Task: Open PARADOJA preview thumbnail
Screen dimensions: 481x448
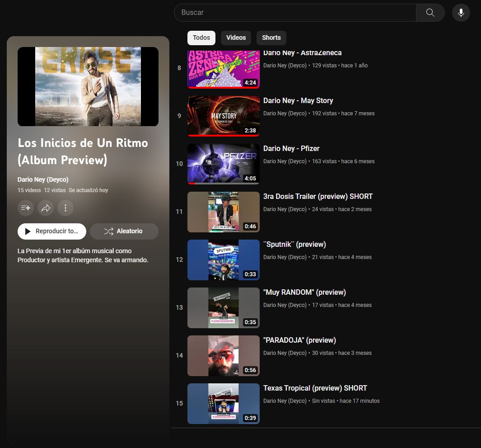Action: pyautogui.click(x=224, y=356)
